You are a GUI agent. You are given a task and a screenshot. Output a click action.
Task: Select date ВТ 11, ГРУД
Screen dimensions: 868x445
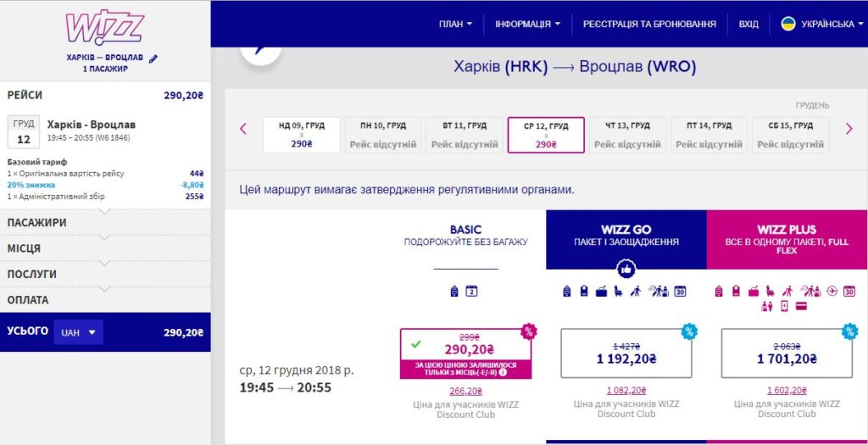(x=465, y=135)
